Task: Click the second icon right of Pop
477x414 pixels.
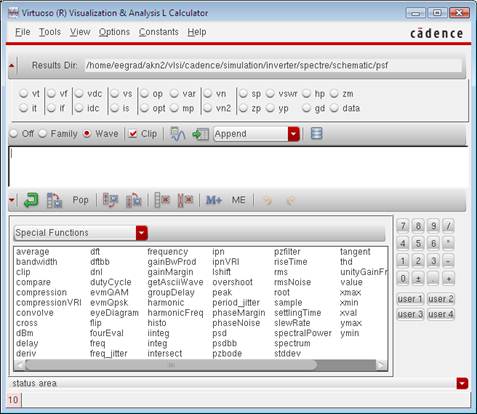Action: [x=134, y=200]
